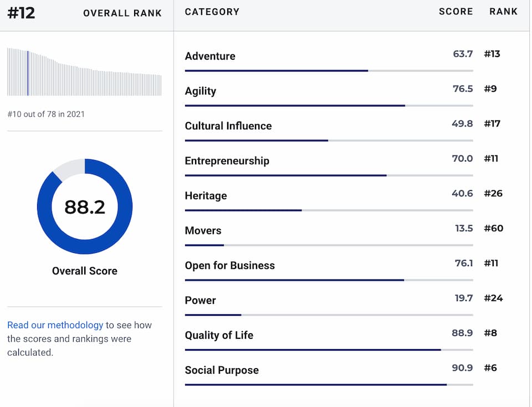Click the Movers score progress bar
The width and height of the screenshot is (532, 407).
[x=329, y=245]
